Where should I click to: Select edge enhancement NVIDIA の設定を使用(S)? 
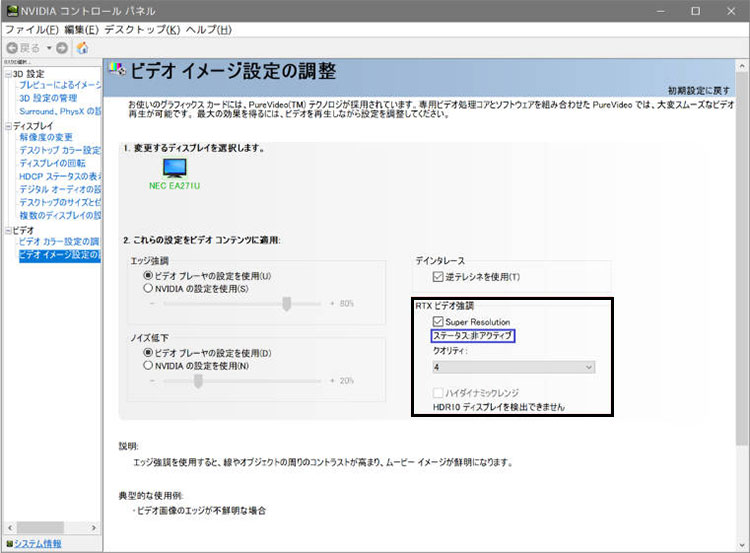196,289
